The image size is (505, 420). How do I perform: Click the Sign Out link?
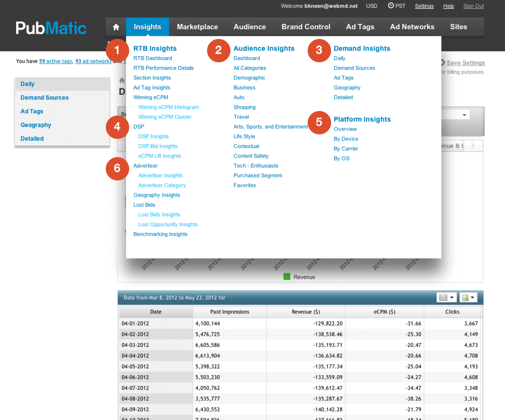coord(473,6)
